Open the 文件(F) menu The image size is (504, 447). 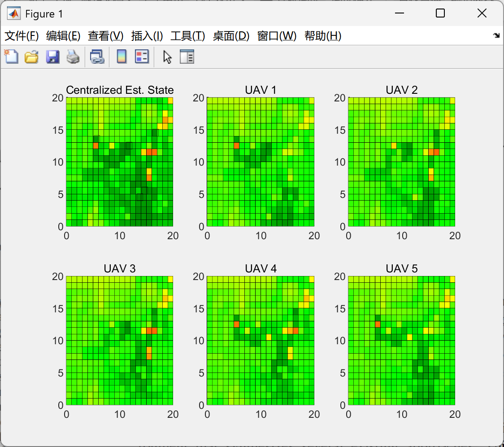(x=22, y=36)
